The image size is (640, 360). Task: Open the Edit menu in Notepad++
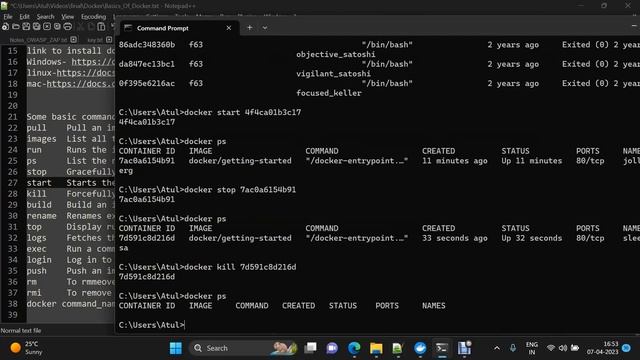pyautogui.click(x=24, y=17)
